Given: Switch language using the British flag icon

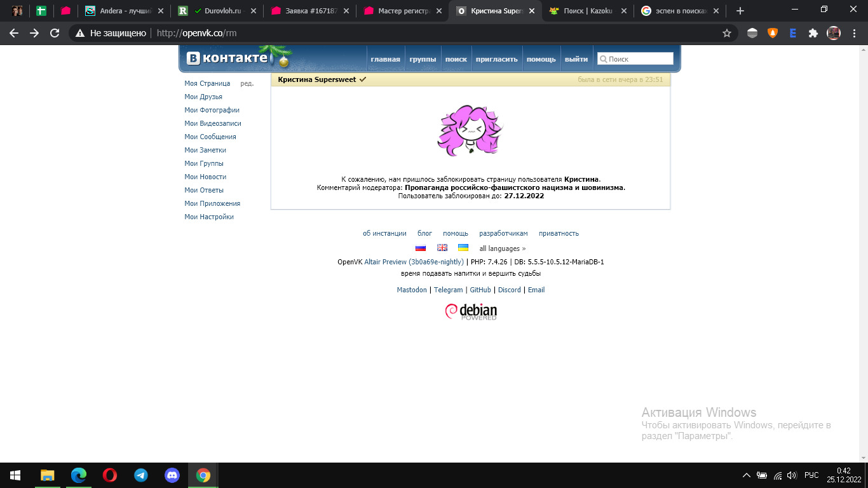Looking at the screenshot, I should coord(442,248).
